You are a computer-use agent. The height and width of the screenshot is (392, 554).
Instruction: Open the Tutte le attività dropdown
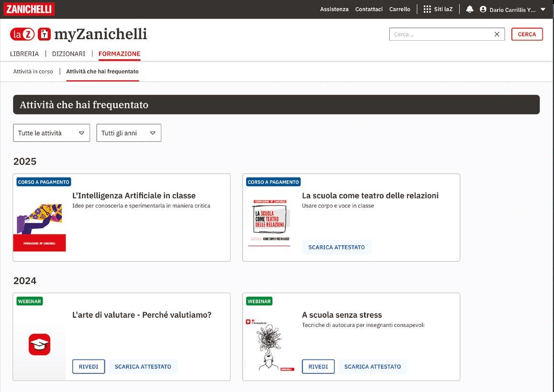pyautogui.click(x=52, y=133)
